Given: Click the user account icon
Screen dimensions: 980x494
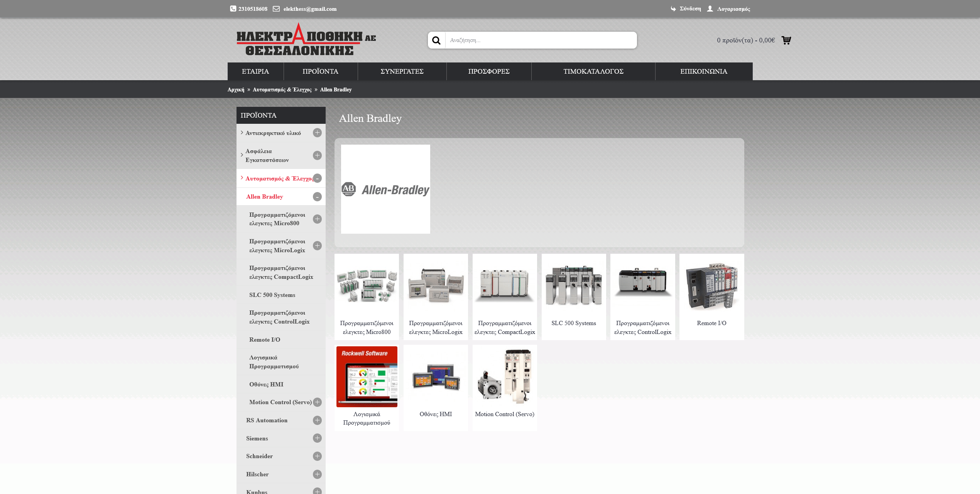Looking at the screenshot, I should point(710,8).
